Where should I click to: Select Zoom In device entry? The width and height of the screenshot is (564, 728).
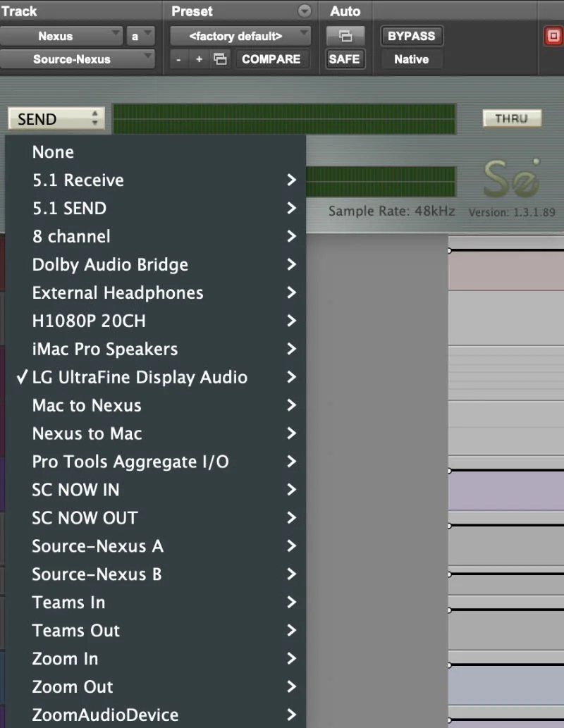click(156, 658)
